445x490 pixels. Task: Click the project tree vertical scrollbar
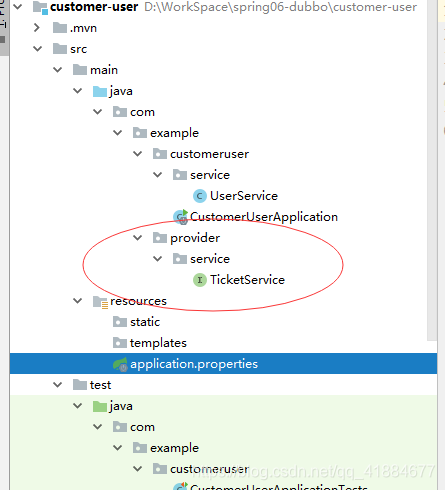point(432,170)
